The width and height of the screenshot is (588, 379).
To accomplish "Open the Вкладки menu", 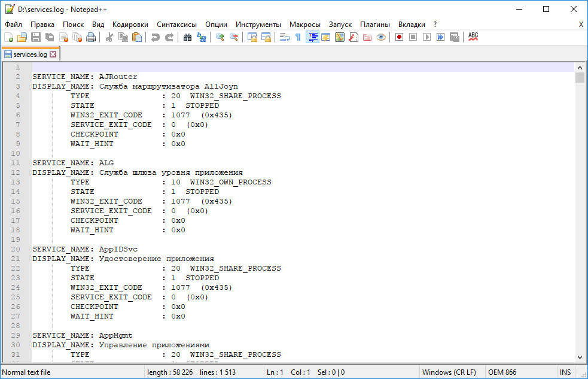I will point(412,25).
